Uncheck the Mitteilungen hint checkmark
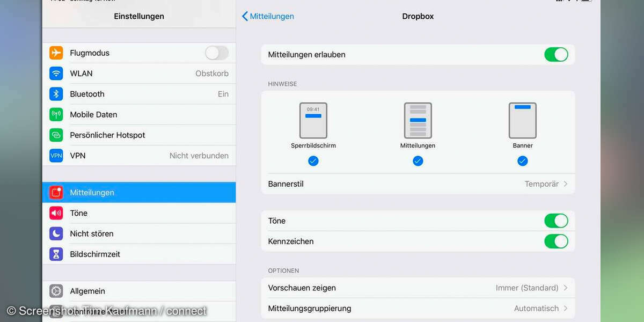 pyautogui.click(x=418, y=161)
